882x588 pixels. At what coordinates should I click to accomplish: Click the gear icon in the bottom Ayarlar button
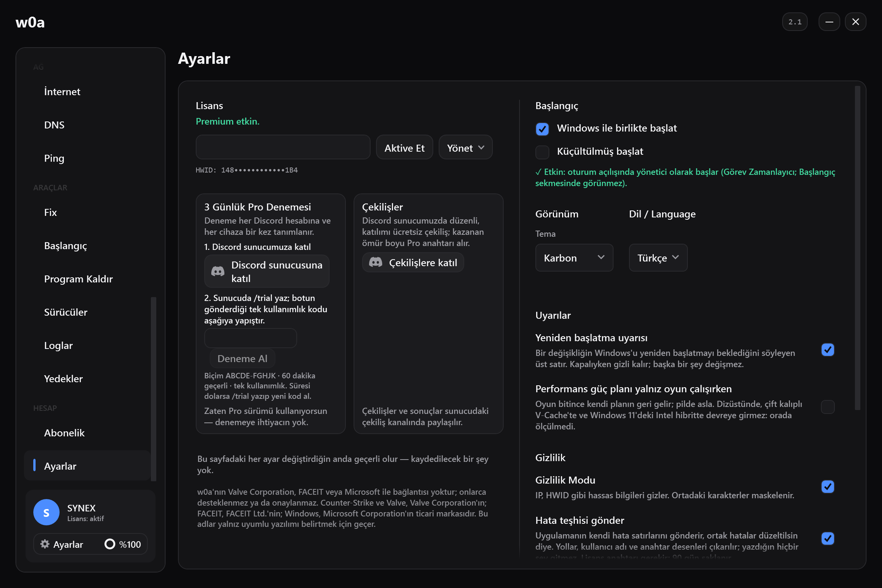click(x=45, y=544)
